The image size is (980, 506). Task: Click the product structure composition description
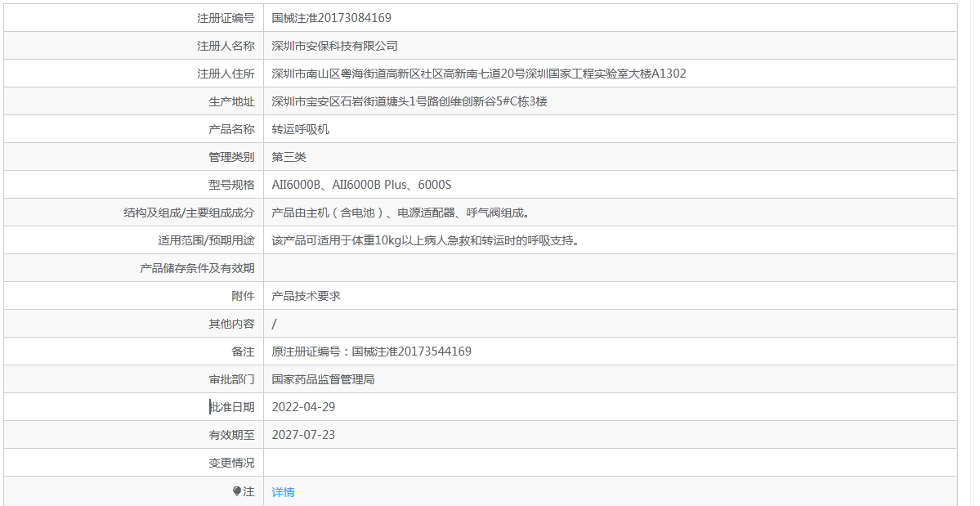click(401, 213)
